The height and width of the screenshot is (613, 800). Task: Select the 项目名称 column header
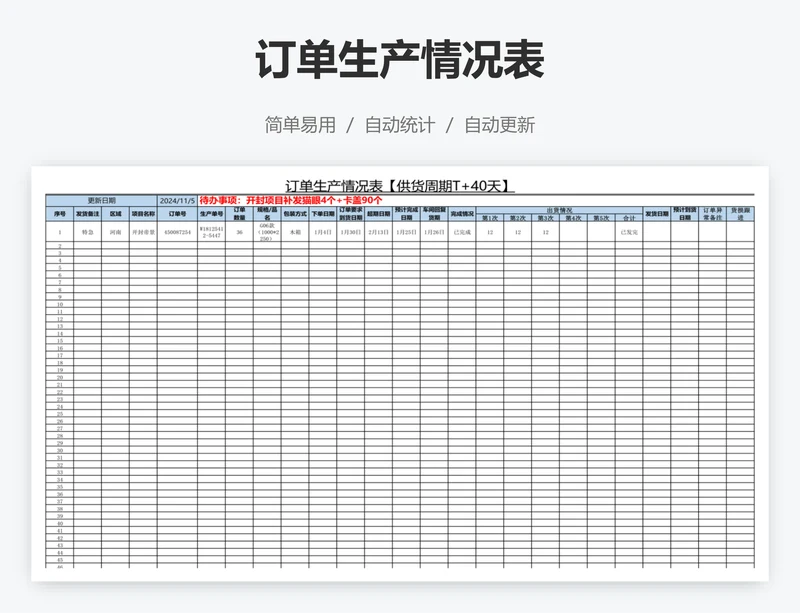pyautogui.click(x=143, y=214)
